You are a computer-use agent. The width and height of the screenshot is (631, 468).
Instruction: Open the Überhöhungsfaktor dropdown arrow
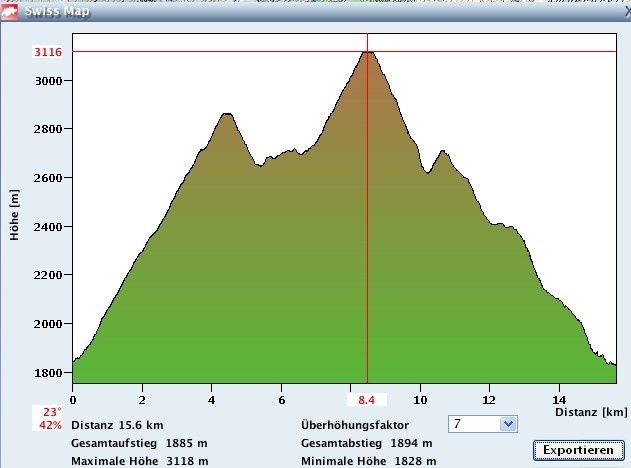pyautogui.click(x=507, y=424)
